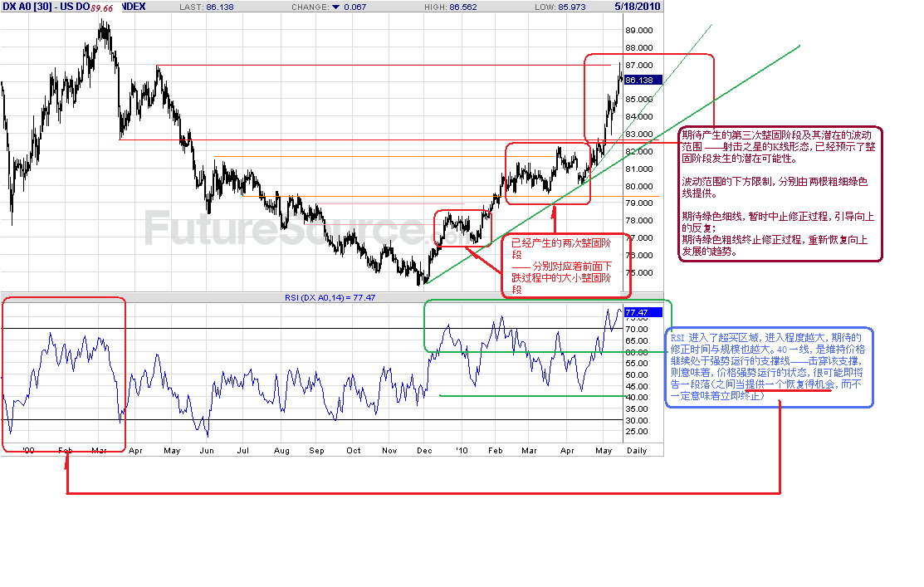Click the Daily interval label

(637, 451)
